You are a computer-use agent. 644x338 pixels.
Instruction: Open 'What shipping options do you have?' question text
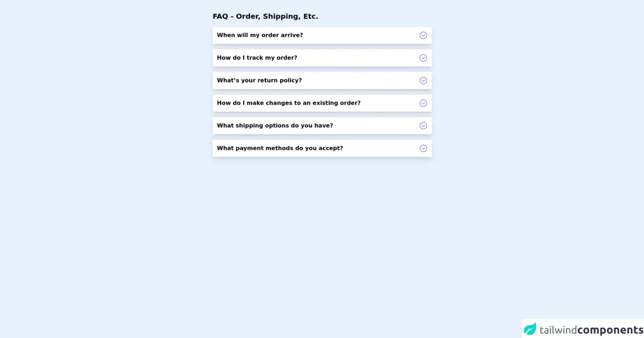pos(275,126)
